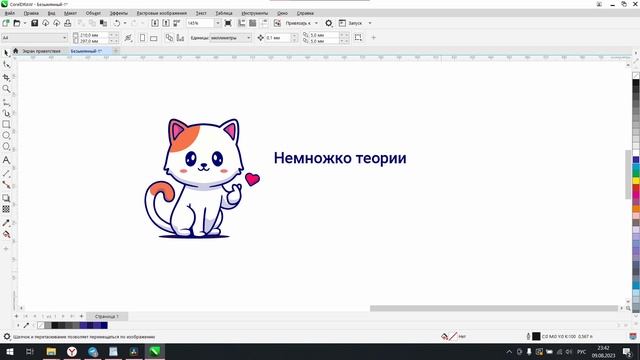Click the Export icon

click(166, 23)
